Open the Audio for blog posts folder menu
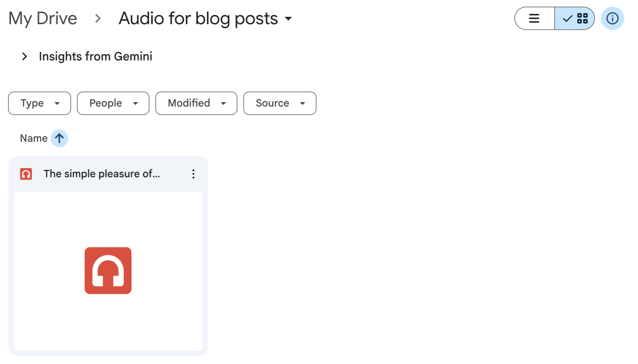Viewport: 638px width, 364px height. click(x=289, y=19)
